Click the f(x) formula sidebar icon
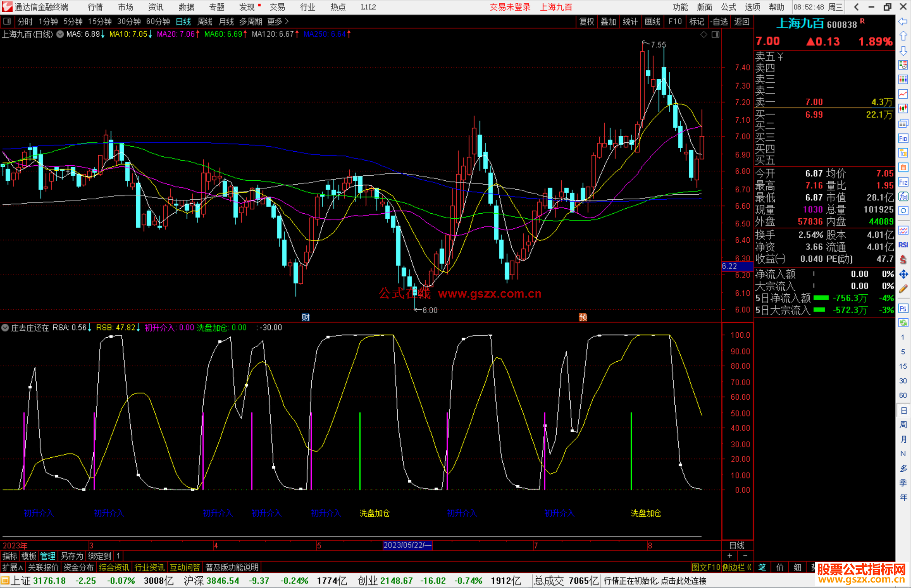This screenshot has width=911, height=588. coord(903,196)
